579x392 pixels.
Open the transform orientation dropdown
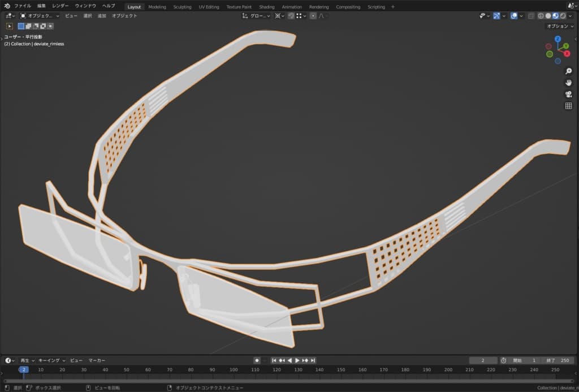pyautogui.click(x=257, y=16)
